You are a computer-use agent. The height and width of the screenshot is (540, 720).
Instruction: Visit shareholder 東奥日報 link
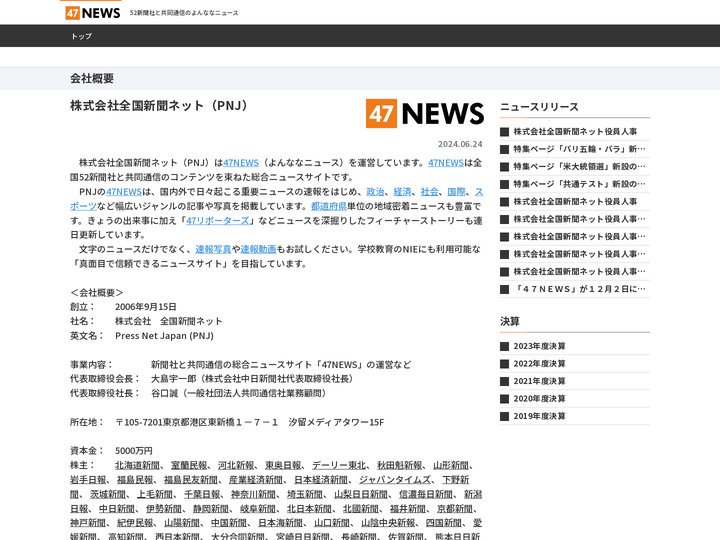283,465
